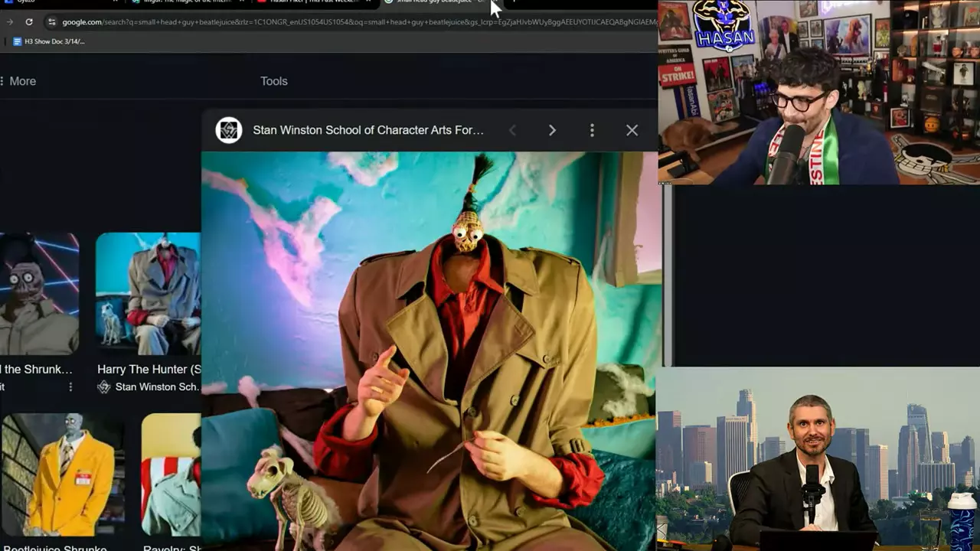980x551 pixels.
Task: Go to the previous image in the viewer
Action: [x=513, y=130]
